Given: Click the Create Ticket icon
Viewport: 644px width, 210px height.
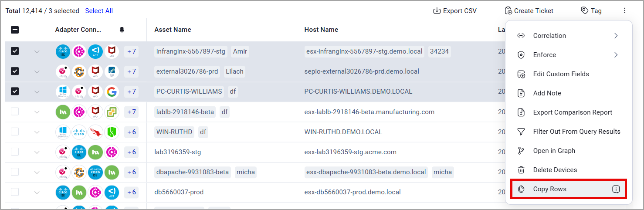Looking at the screenshot, I should [x=508, y=10].
